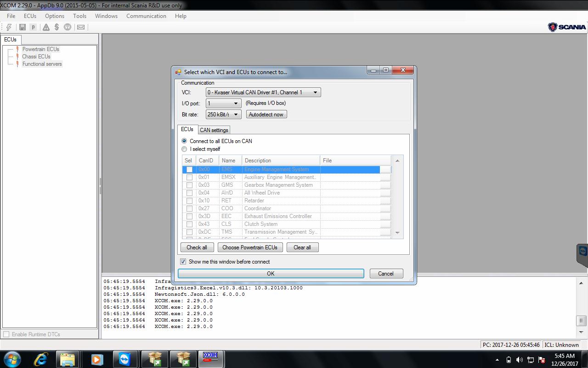Viewport: 588px width, 368px height.
Task: Select the Functional servers tree item
Action: [42, 64]
